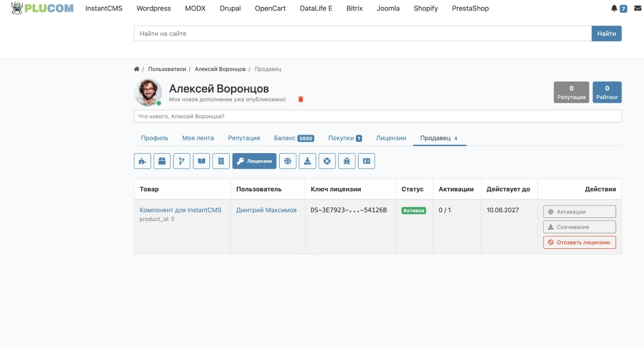This screenshot has width=644, height=348.
Task: Click the Скачивания button in license row
Action: (x=580, y=227)
